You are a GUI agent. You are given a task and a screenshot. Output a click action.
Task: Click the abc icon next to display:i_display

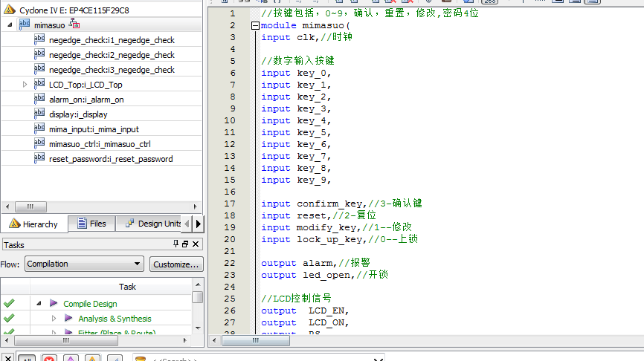[x=39, y=114]
